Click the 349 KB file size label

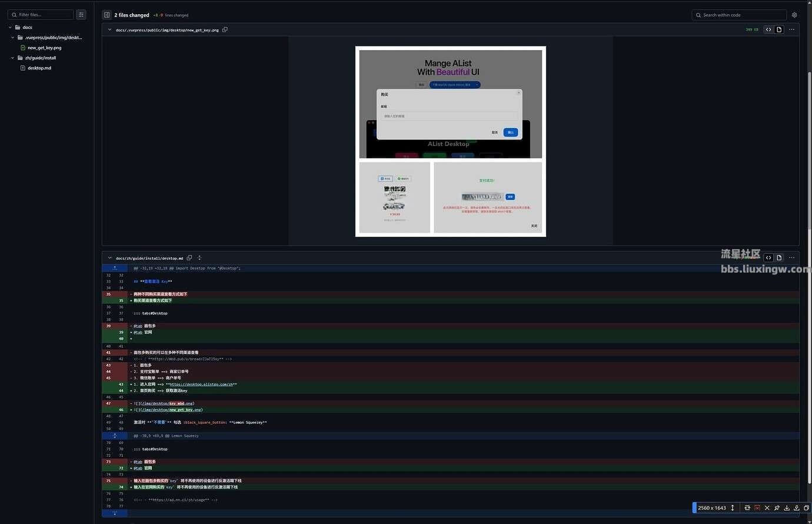click(752, 29)
